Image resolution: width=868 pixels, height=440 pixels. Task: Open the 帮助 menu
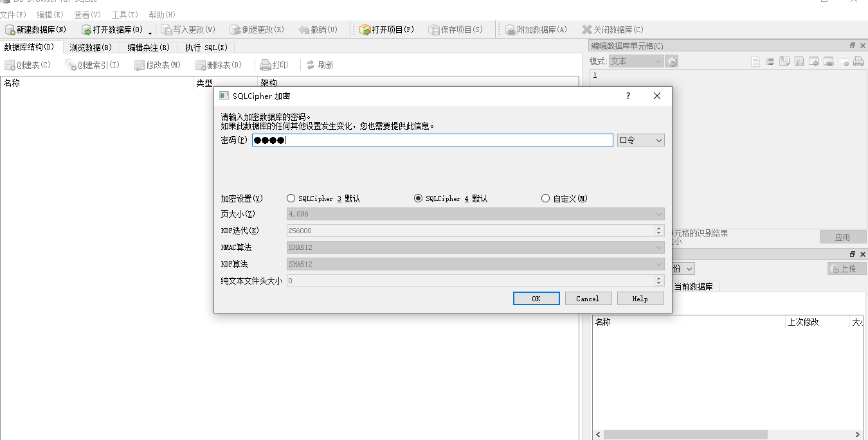click(162, 14)
